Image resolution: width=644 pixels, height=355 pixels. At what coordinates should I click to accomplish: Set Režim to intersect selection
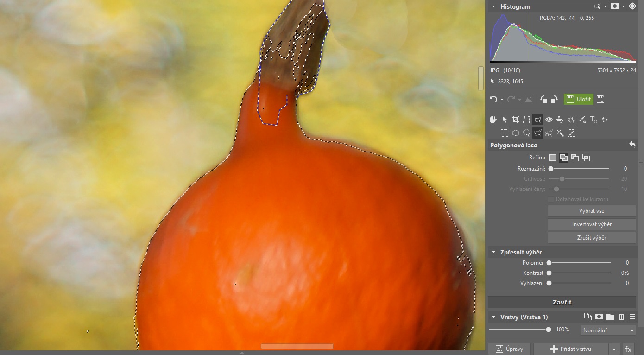pos(586,158)
